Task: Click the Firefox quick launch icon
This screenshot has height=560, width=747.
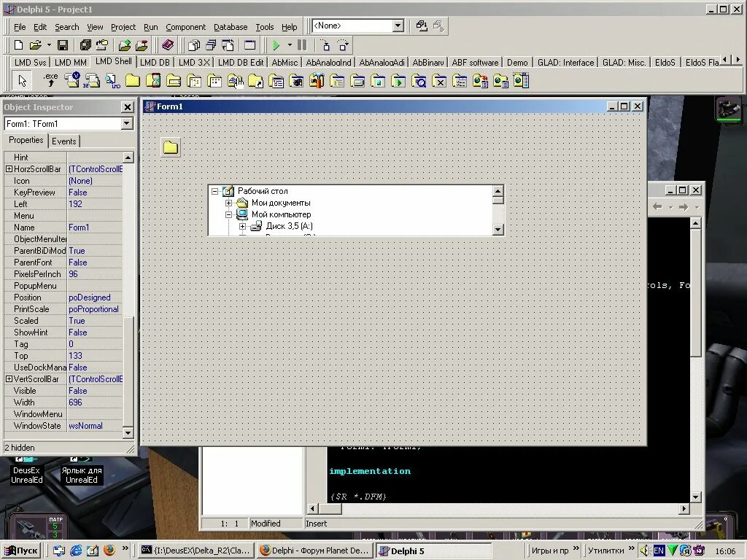Action: tap(109, 551)
